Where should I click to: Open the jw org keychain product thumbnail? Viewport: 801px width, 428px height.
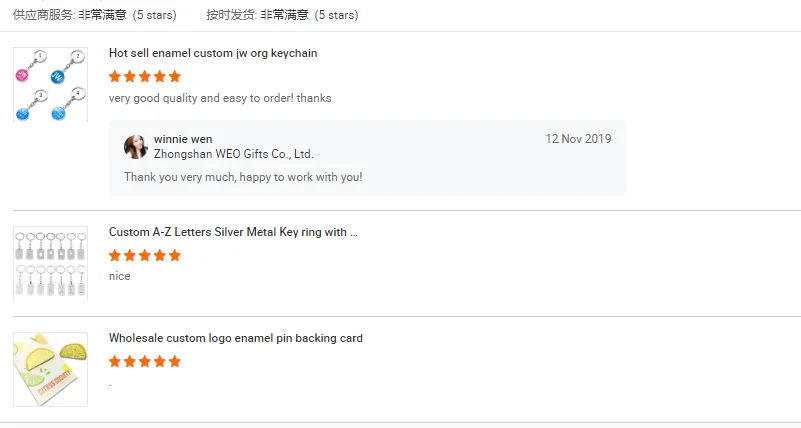tap(50, 84)
